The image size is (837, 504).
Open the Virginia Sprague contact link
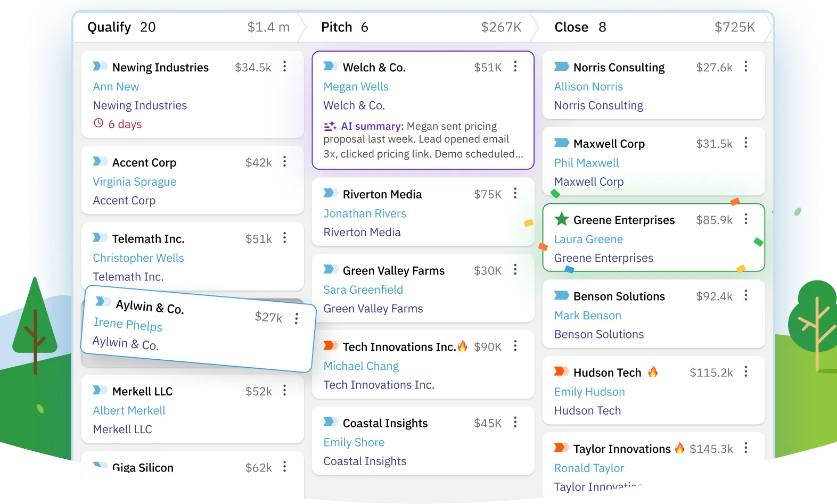click(x=134, y=182)
